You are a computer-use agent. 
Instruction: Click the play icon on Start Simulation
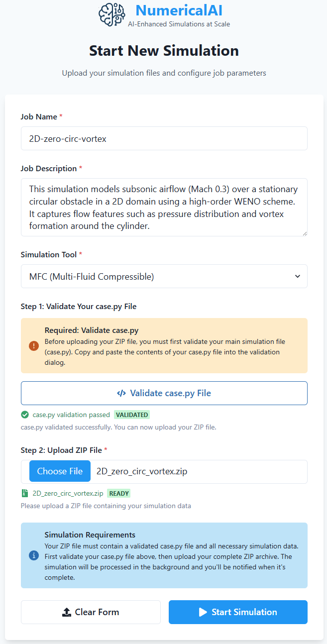coord(203,612)
